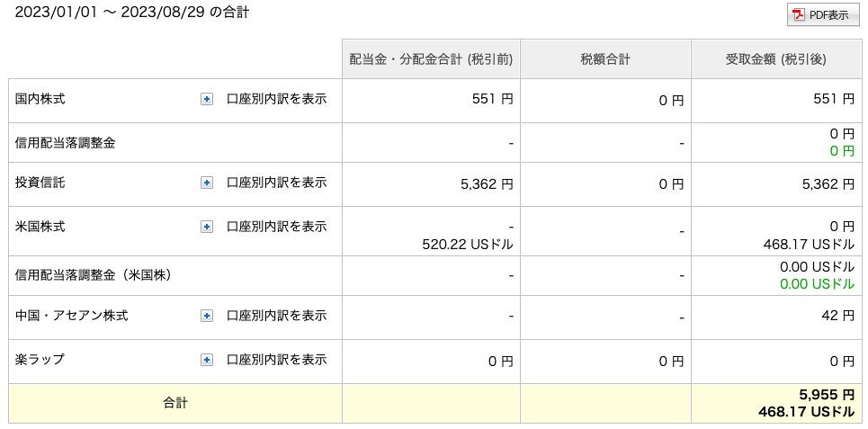The image size is (868, 429).
Task: Select the 520.22 USドル amount
Action: (468, 245)
